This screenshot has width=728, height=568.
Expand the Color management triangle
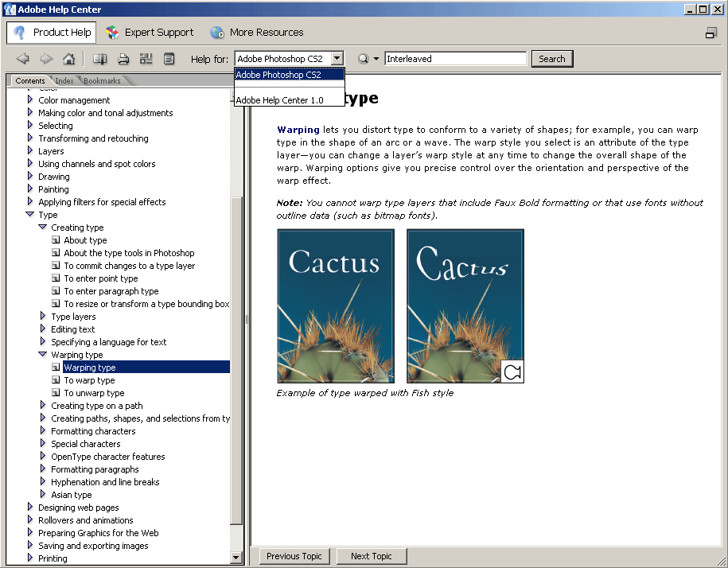tap(30, 99)
